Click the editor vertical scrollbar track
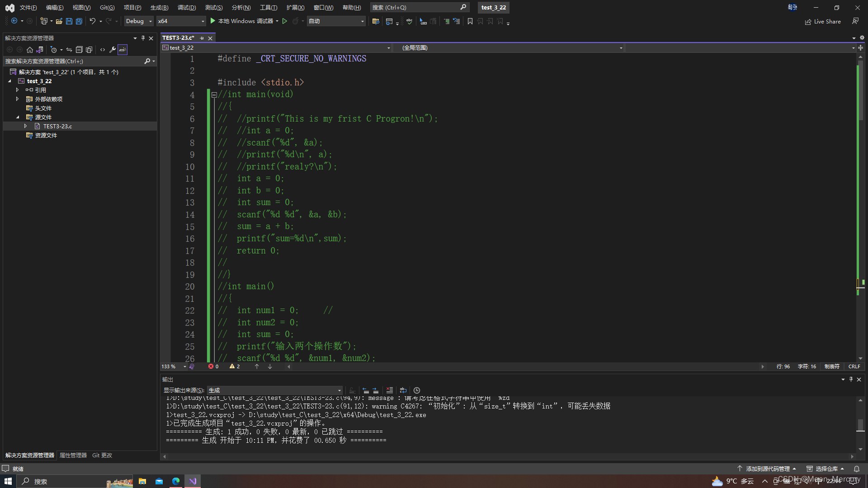Image resolution: width=868 pixels, height=488 pixels. (860, 203)
